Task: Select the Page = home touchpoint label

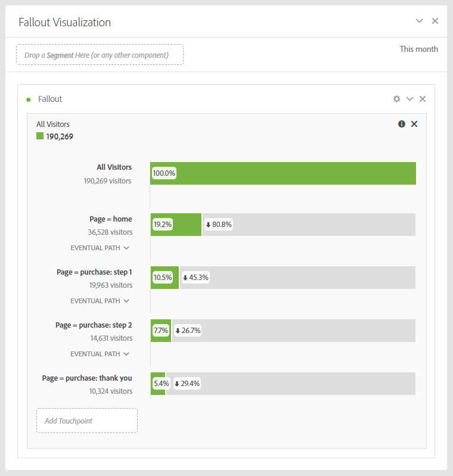Action: click(110, 219)
